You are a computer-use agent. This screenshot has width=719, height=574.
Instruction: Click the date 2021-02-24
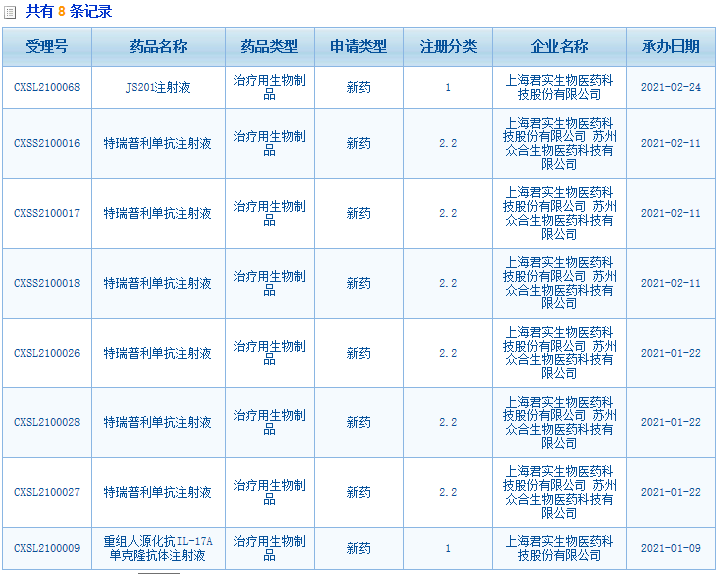(x=671, y=88)
